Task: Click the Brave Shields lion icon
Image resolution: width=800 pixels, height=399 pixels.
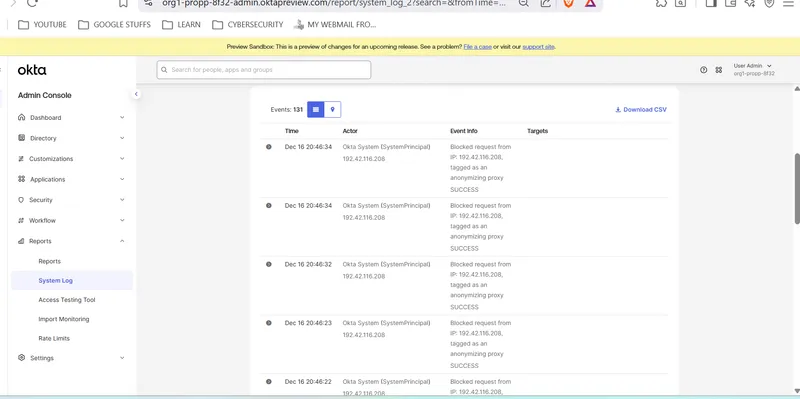Action: click(568, 3)
